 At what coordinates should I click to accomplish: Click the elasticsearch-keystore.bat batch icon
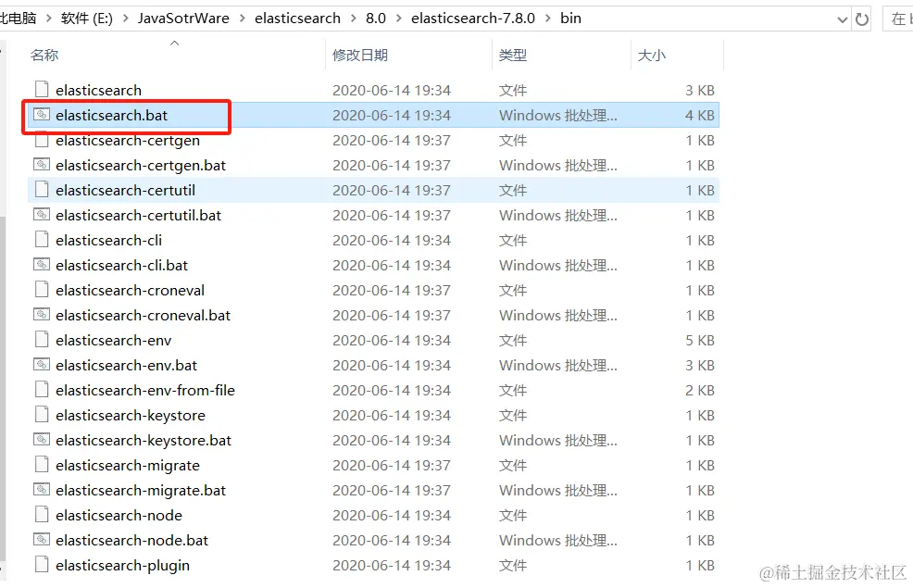(x=42, y=440)
